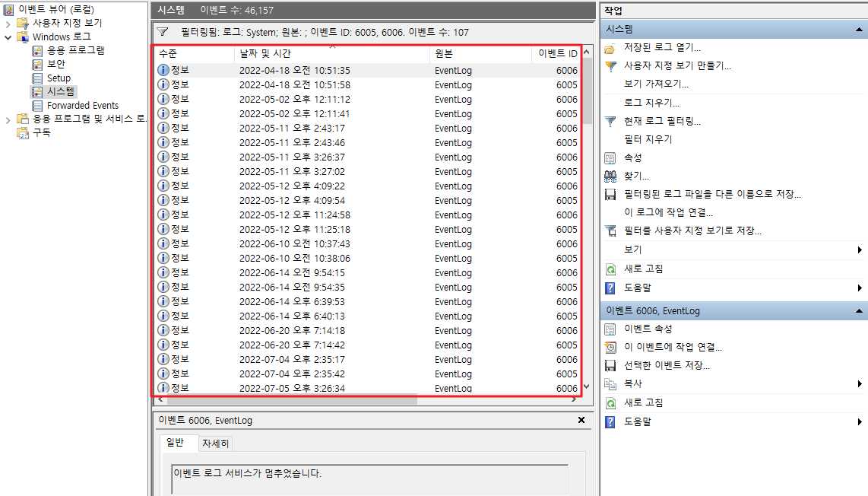This screenshot has height=496, width=868.
Task: Click the icon beside 필터를 사용자 지정 보기로 저장
Action: 610,231
